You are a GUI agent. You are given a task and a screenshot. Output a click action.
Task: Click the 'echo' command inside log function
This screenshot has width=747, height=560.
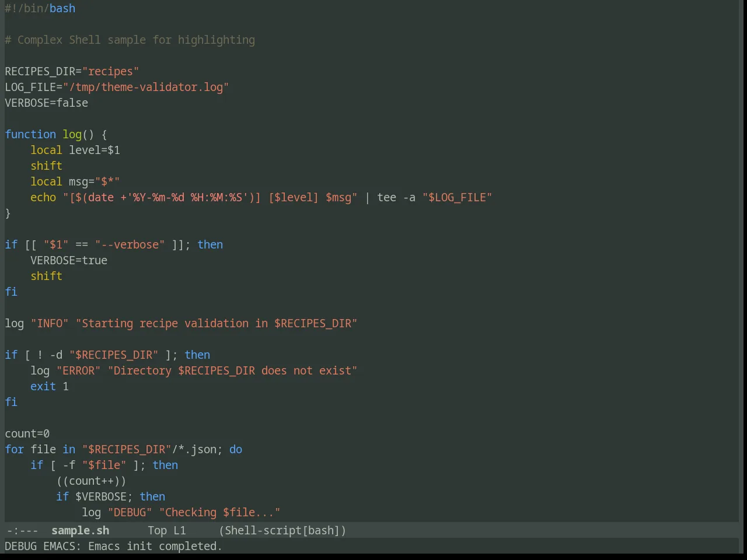tap(43, 197)
